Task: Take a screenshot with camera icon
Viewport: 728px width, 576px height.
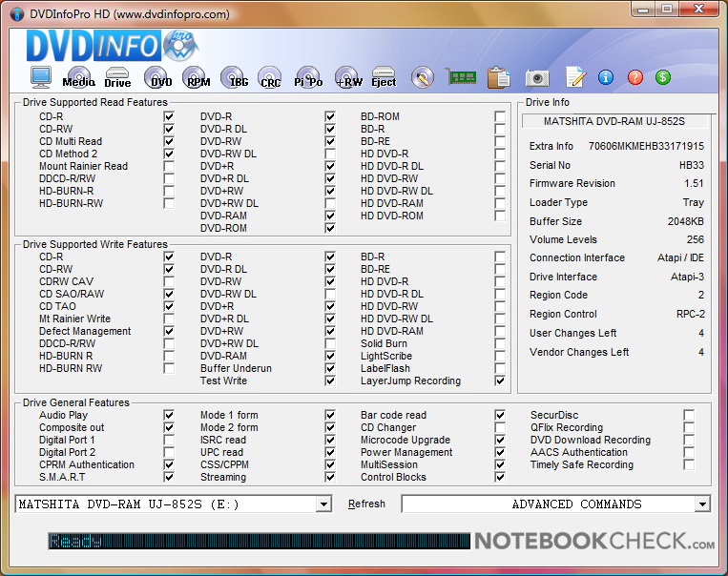Action: point(537,78)
